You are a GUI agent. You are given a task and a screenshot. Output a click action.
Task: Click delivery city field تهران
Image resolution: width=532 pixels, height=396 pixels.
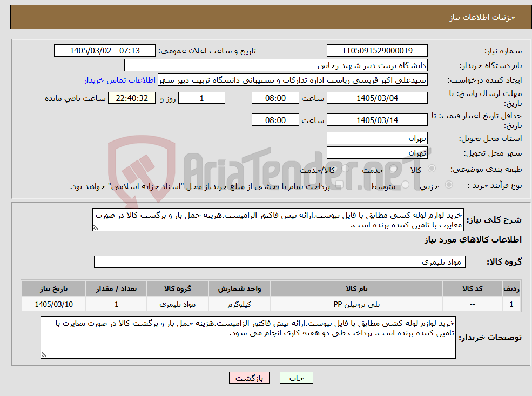click(377, 153)
